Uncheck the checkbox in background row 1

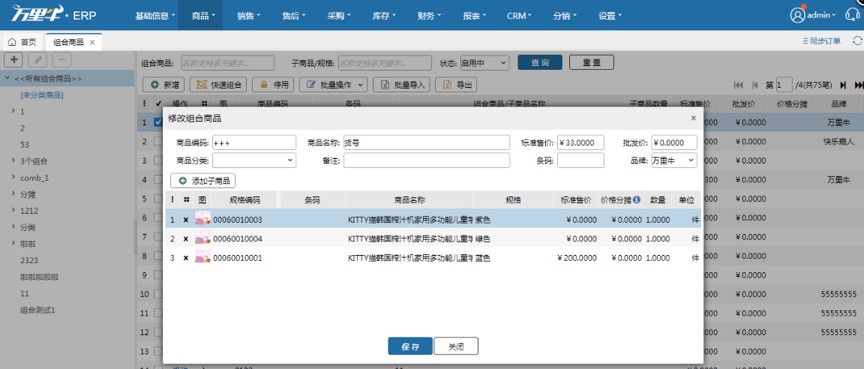click(x=158, y=122)
